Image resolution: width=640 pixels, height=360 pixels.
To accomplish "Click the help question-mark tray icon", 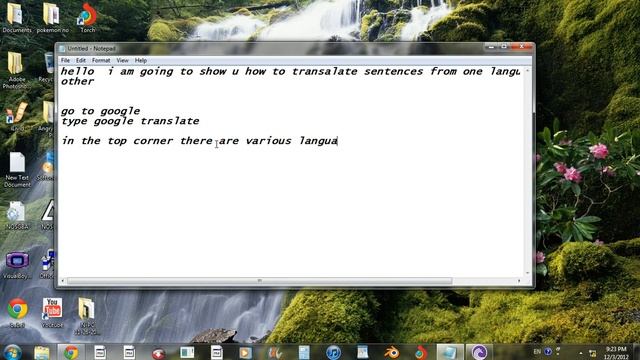I will [548, 351].
